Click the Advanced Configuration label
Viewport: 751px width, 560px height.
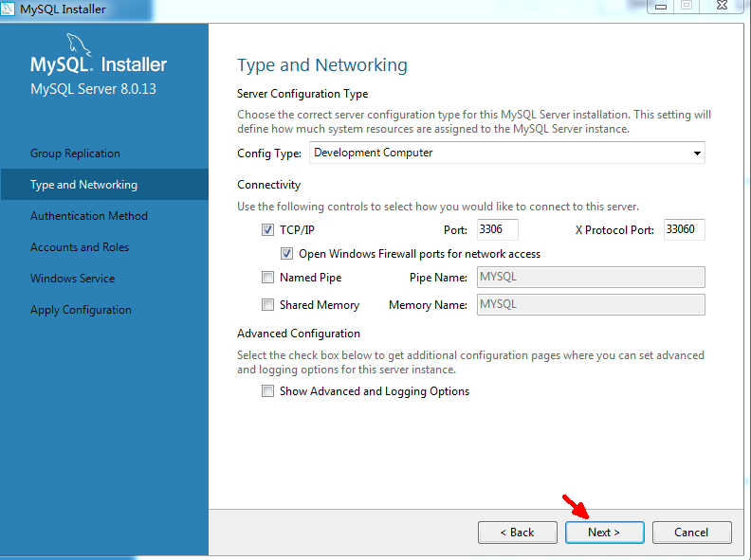click(299, 334)
